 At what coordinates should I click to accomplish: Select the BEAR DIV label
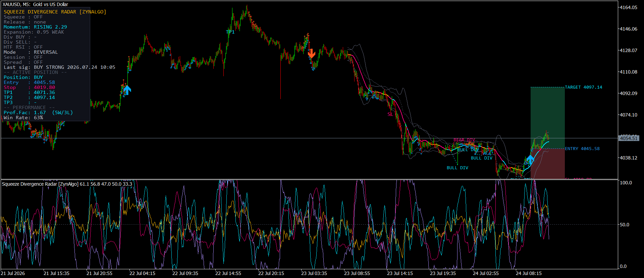click(464, 140)
